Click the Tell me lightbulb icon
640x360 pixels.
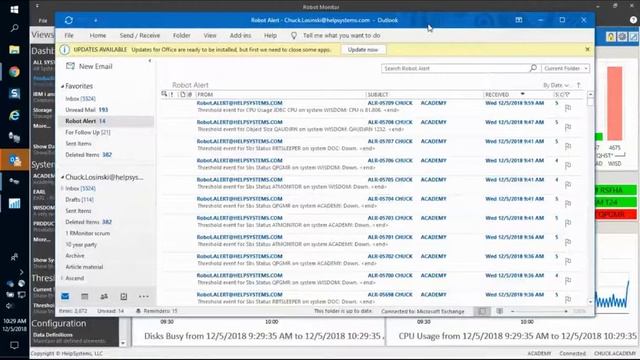pyautogui.click(x=293, y=36)
